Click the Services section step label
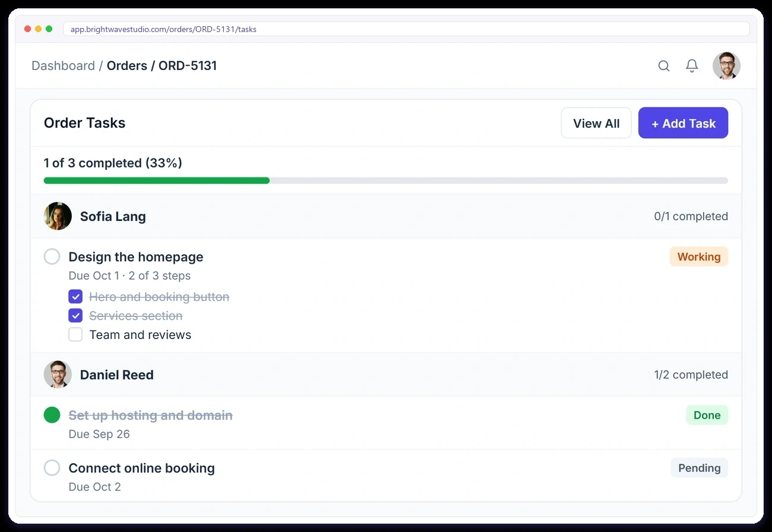 (x=136, y=316)
